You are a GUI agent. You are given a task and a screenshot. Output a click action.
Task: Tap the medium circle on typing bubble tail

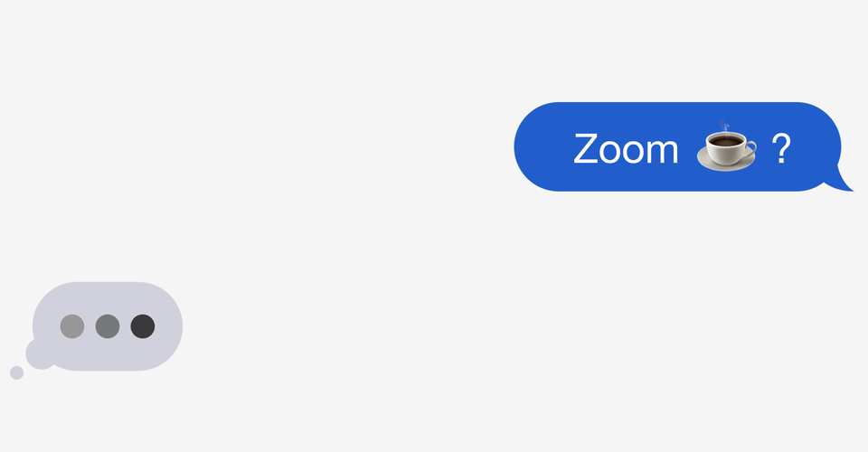39,355
